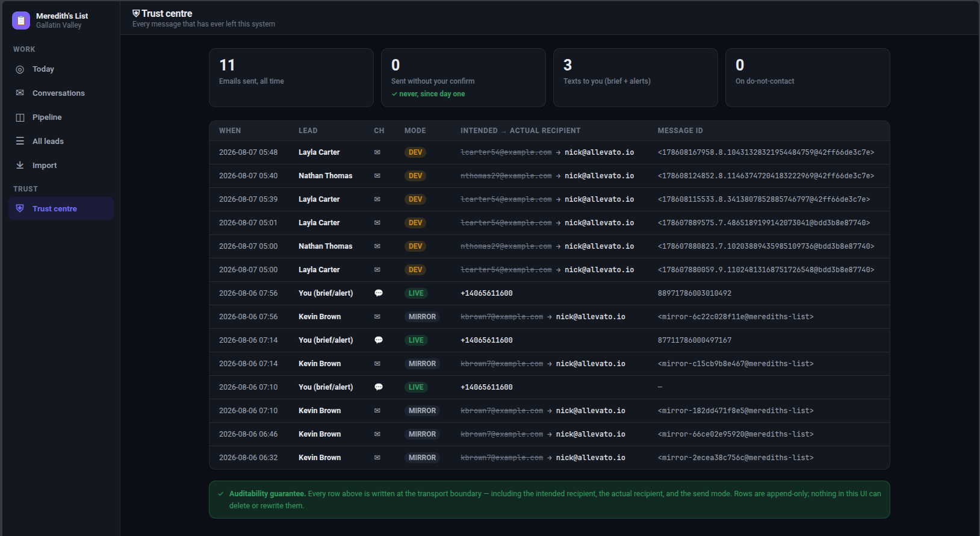Screen dimensions: 980x536
Task: Click the shield icon in Trust centre header
Action: click(136, 13)
